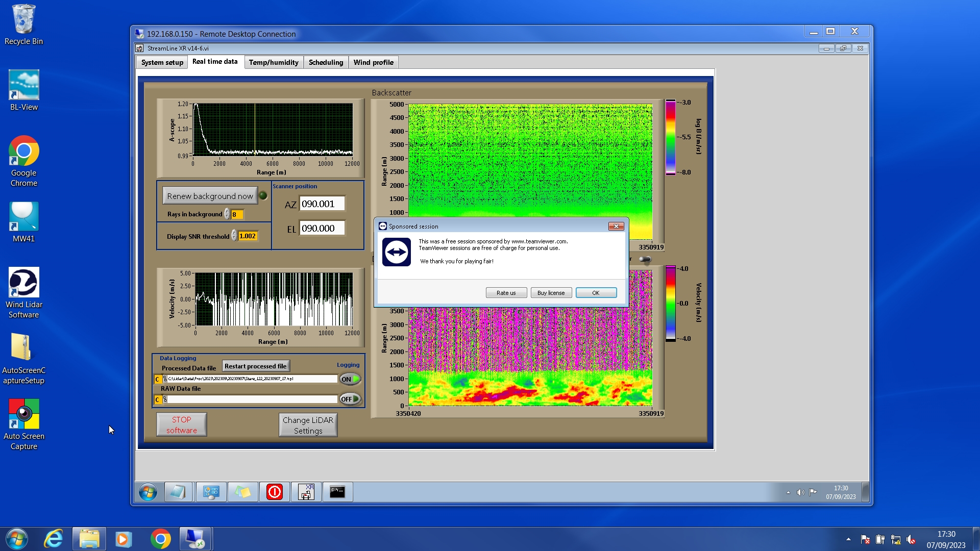Screen dimensions: 980x551
Task: Open the red power icon on the remote taskbar
Action: 275,492
